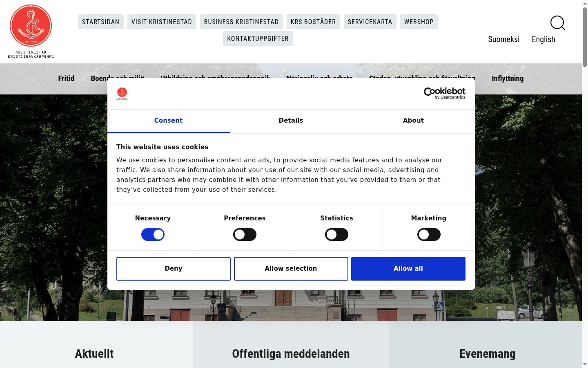588x368 pixels.
Task: Select the Evenemang section heading
Action: 488,354
